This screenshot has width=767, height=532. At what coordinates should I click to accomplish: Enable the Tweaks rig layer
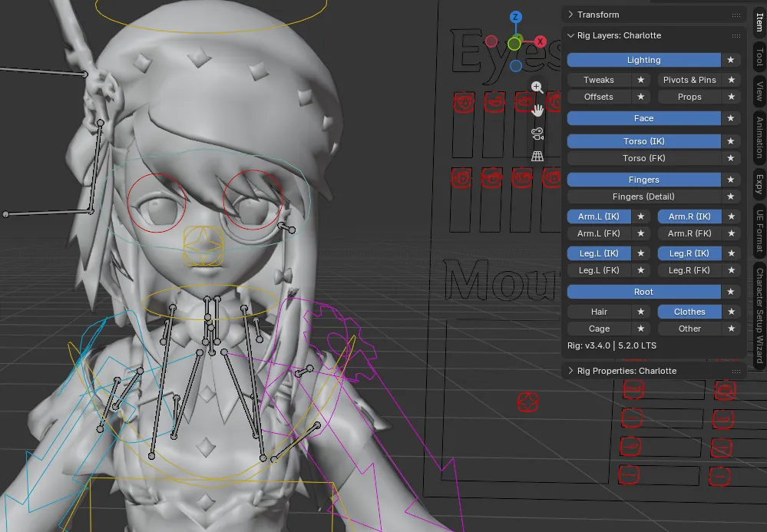pyautogui.click(x=599, y=80)
